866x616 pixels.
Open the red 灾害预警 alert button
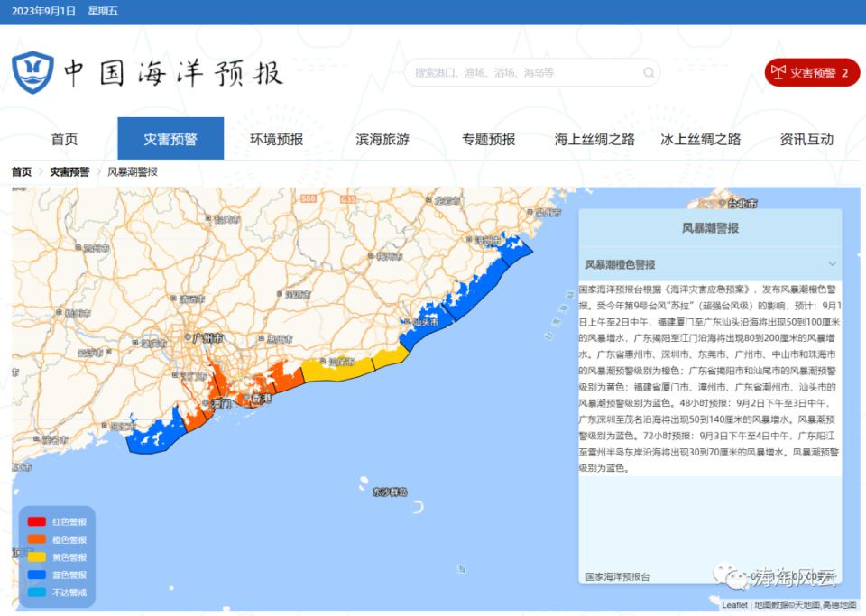[x=812, y=72]
